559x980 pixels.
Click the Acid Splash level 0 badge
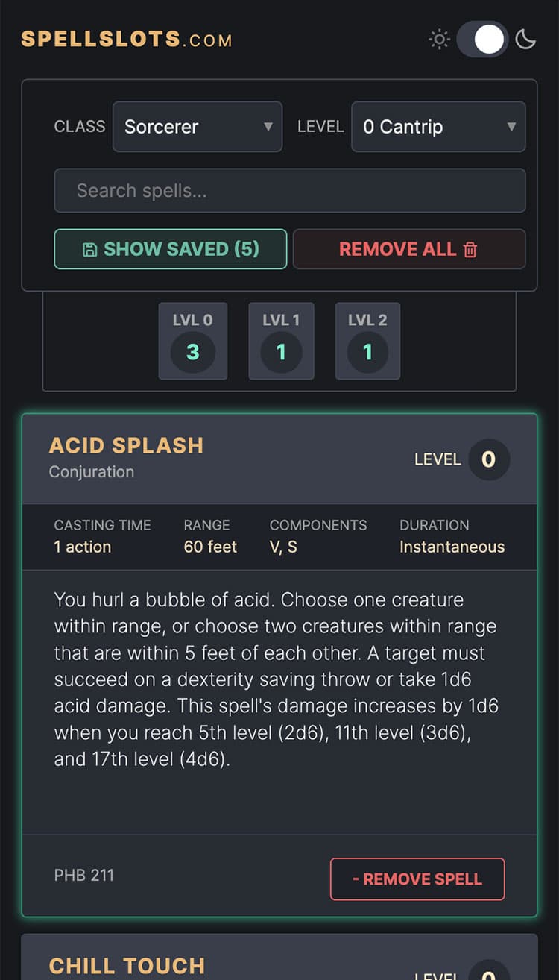(x=488, y=459)
